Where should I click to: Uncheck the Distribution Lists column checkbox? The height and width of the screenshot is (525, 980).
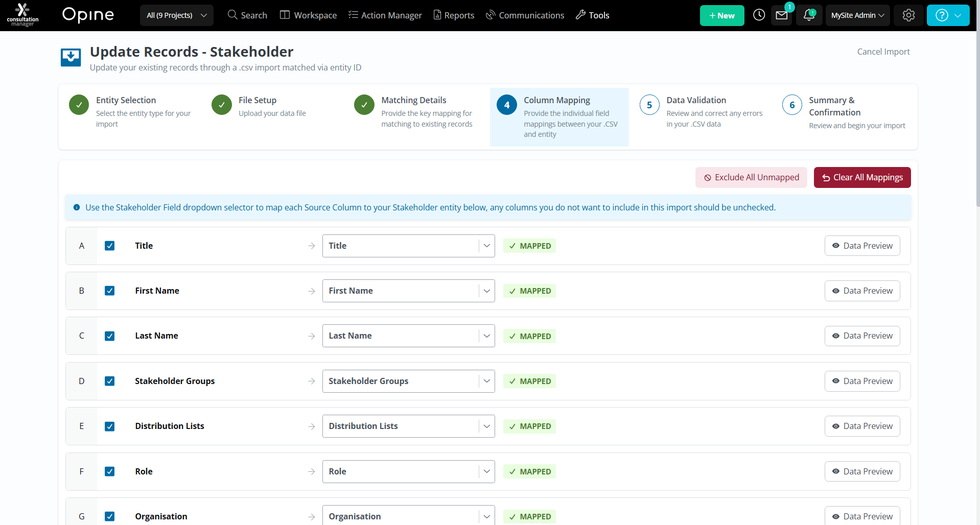[x=109, y=426]
